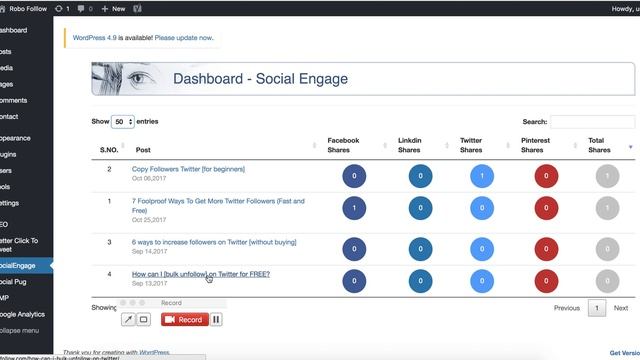This screenshot has height=360, width=640.
Task: Open Comments in the sidebar menu
Action: pos(13,100)
